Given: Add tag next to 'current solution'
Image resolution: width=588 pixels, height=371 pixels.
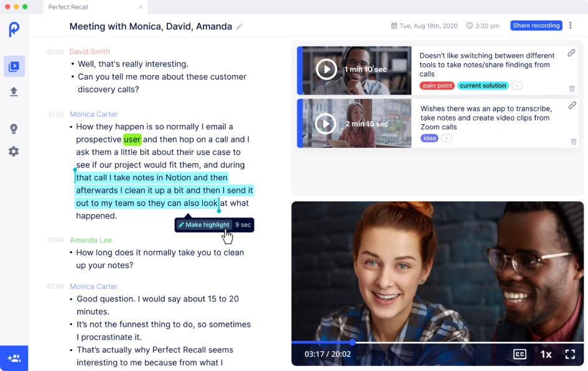Looking at the screenshot, I should tap(516, 86).
